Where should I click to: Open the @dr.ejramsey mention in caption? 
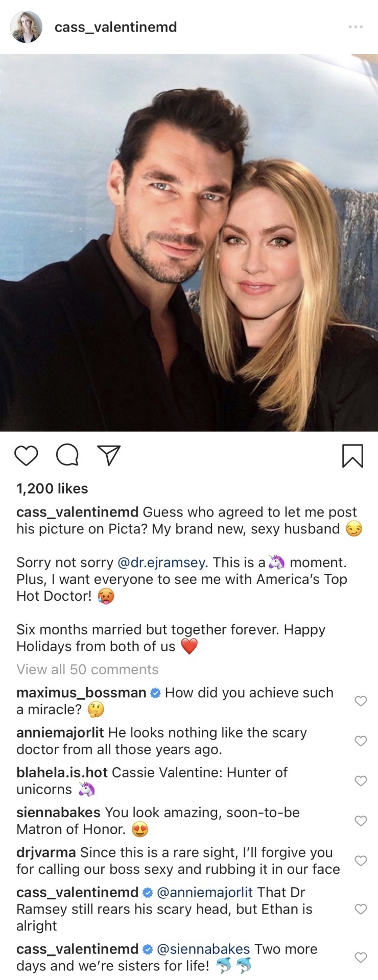[x=162, y=562]
